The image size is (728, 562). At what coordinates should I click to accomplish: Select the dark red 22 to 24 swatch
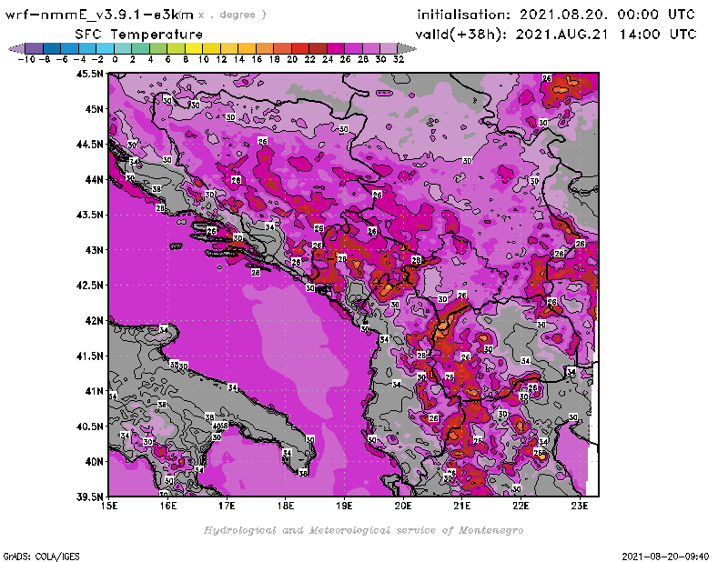tap(318, 49)
